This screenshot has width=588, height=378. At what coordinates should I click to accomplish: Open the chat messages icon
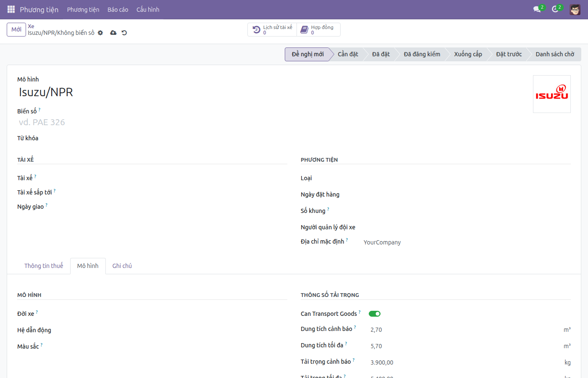click(x=537, y=9)
